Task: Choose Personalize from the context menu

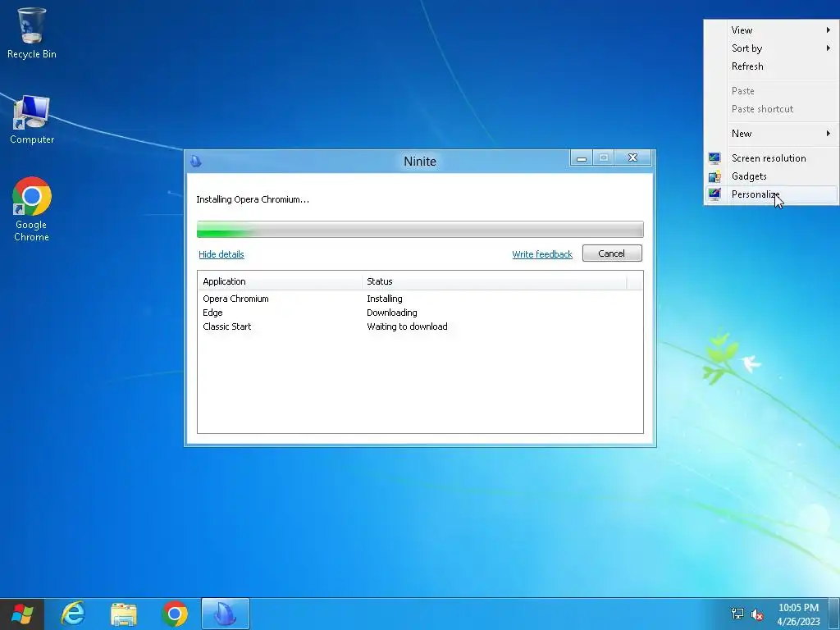Action: click(x=771, y=194)
